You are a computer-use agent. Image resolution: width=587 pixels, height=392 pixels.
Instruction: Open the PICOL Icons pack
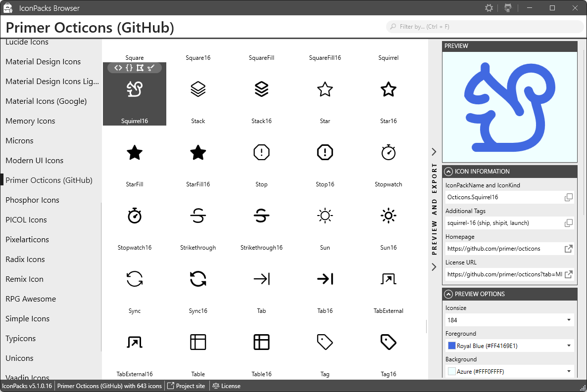(x=26, y=220)
